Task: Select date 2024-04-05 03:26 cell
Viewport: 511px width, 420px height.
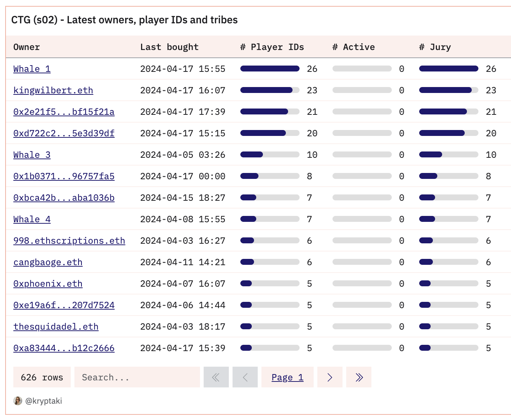Action: [183, 155]
